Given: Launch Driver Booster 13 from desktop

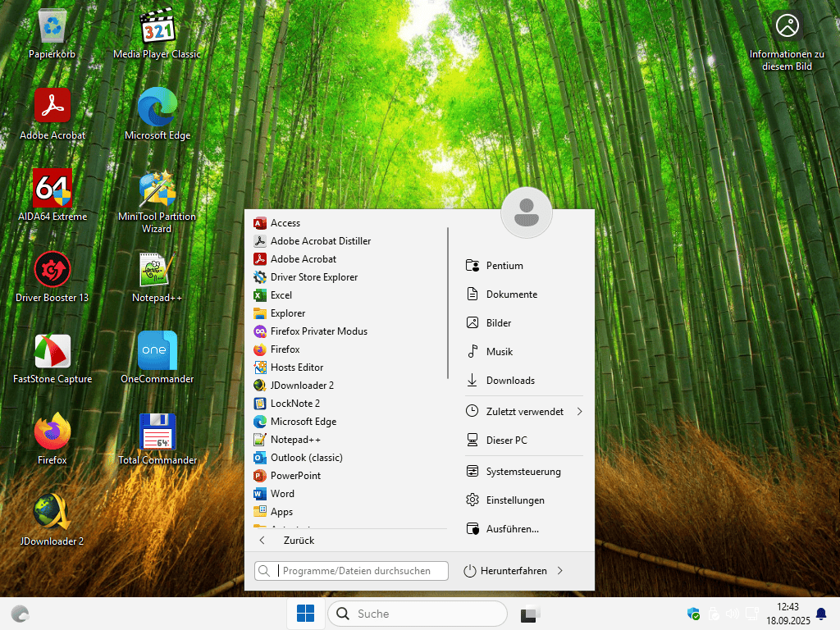Looking at the screenshot, I should coord(52,270).
